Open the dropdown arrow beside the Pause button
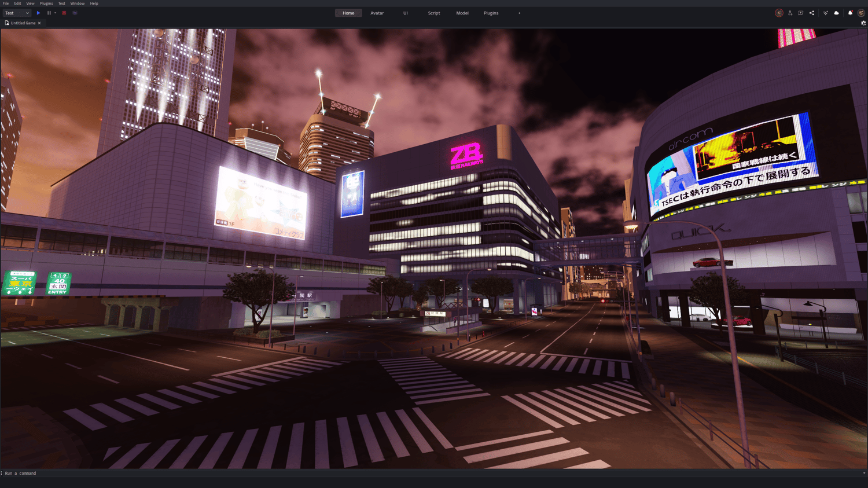Image resolution: width=868 pixels, height=488 pixels. [56, 13]
